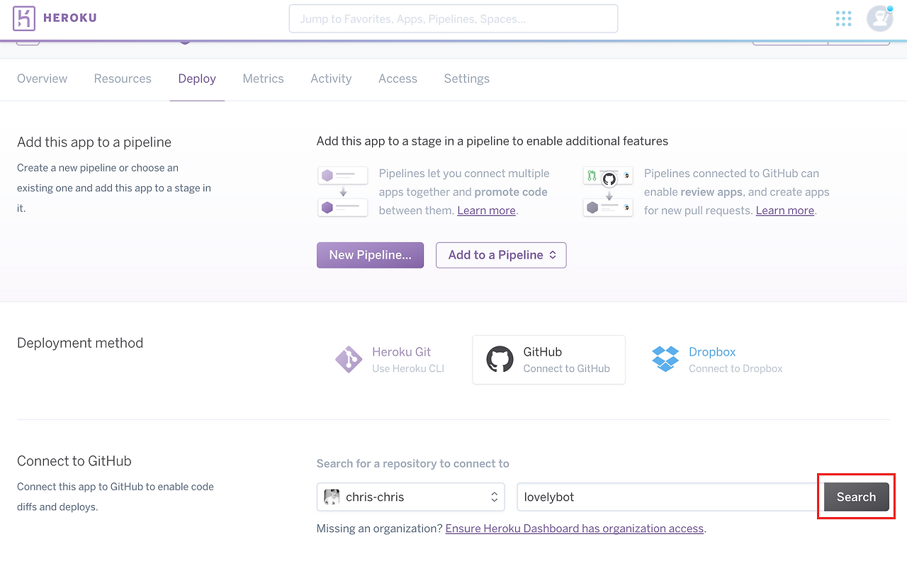Screen dimensions: 907x588
Task: Open the Settings tab
Action: 466,79
